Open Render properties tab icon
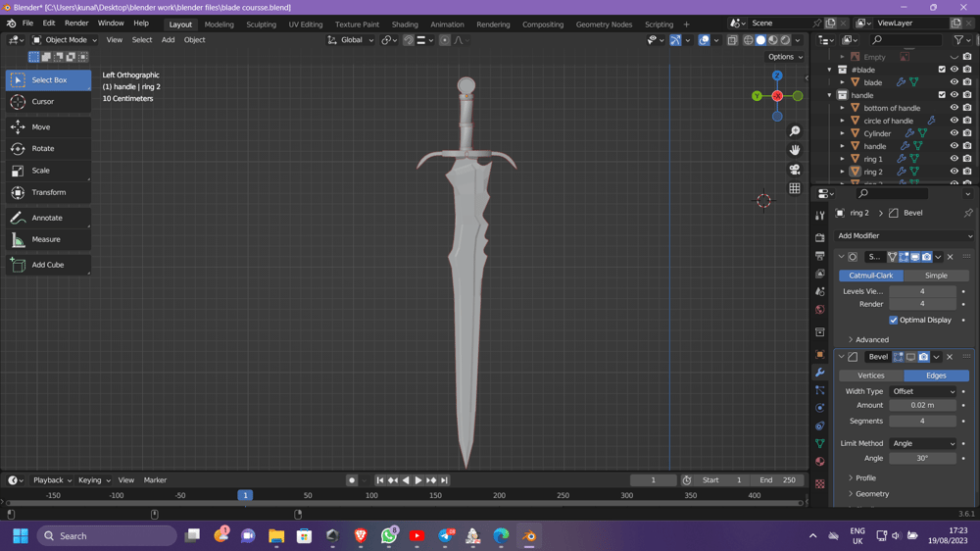Image resolution: width=980 pixels, height=551 pixels. coord(820,238)
